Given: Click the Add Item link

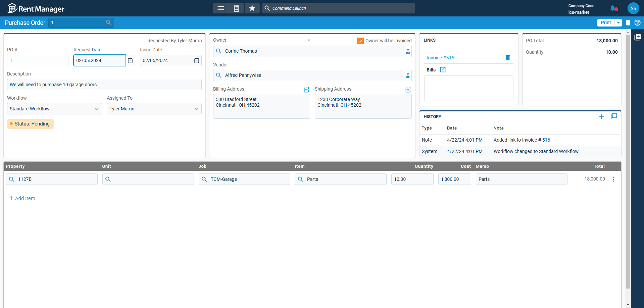Looking at the screenshot, I should pyautogui.click(x=22, y=198).
